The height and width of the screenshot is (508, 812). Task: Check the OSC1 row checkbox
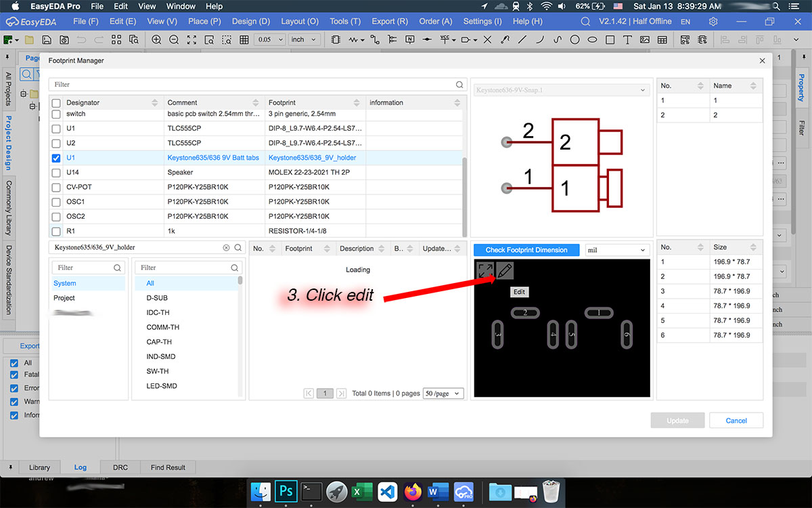tap(56, 202)
